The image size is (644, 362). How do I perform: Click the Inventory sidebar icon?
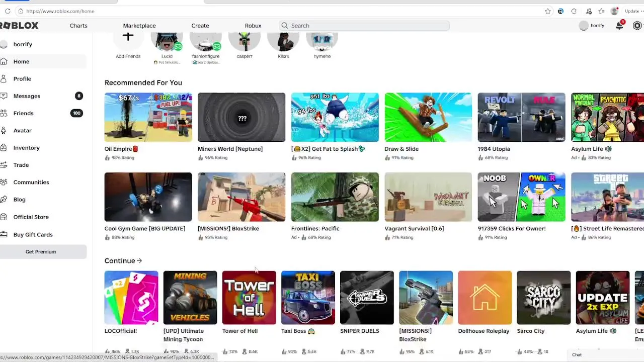click(4, 148)
